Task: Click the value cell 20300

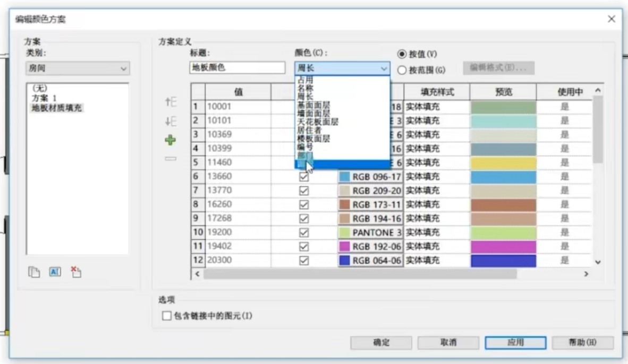Action: (239, 261)
